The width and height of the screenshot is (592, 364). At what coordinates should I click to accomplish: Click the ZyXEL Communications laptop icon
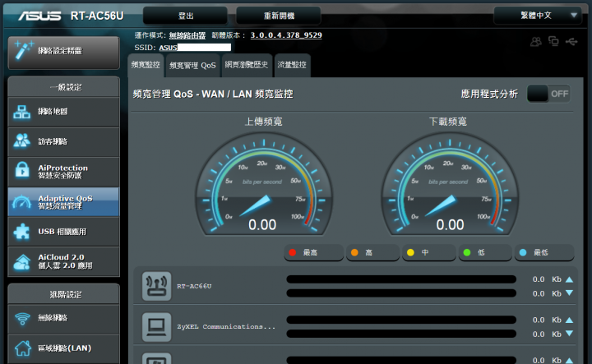[x=156, y=327]
